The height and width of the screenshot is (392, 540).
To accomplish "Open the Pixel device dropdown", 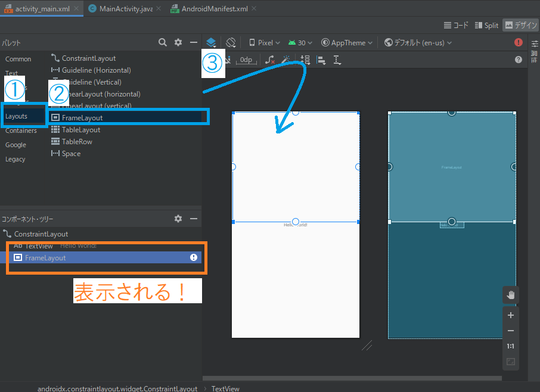I will [x=264, y=42].
